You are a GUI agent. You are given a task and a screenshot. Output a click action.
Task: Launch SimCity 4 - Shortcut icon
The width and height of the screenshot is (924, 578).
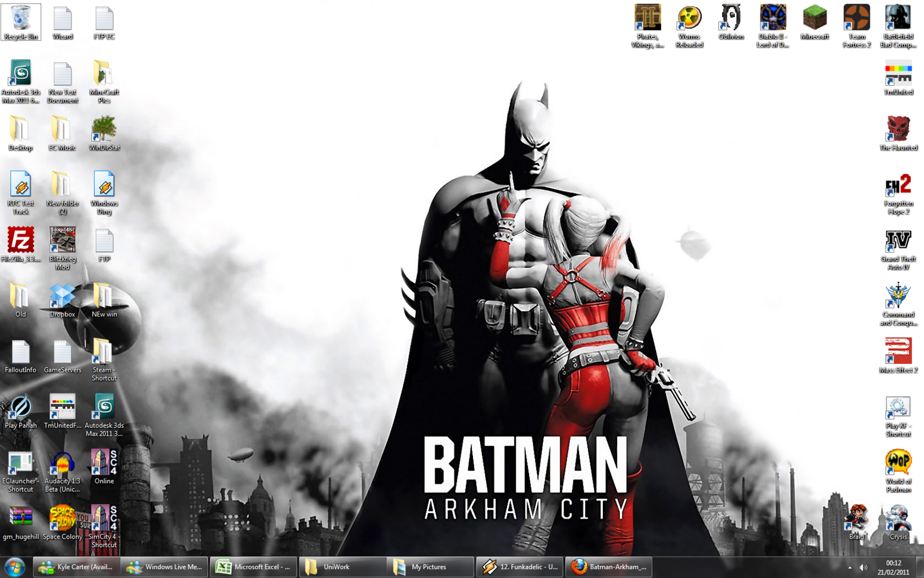pyautogui.click(x=104, y=526)
